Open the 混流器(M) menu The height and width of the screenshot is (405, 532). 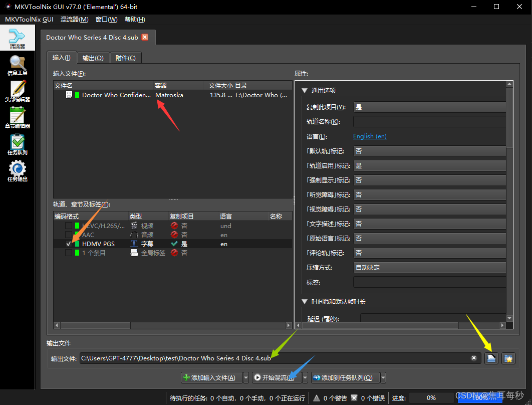74,20
